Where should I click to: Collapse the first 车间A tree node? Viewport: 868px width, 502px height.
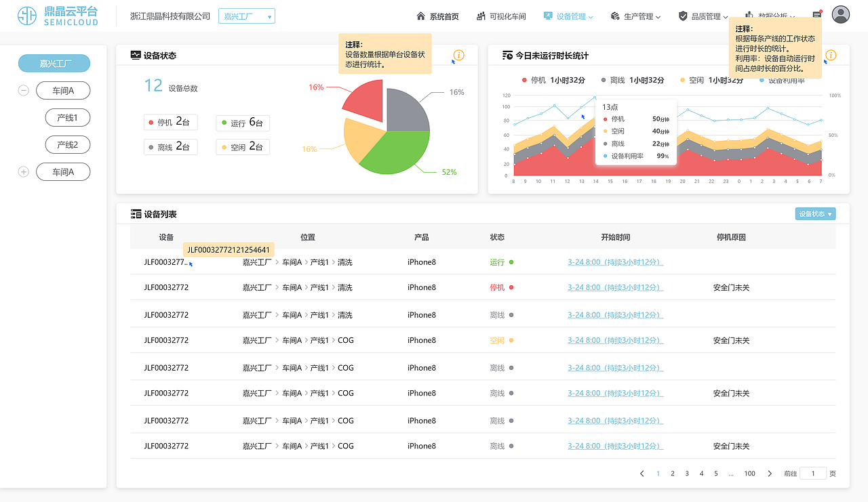[23, 90]
